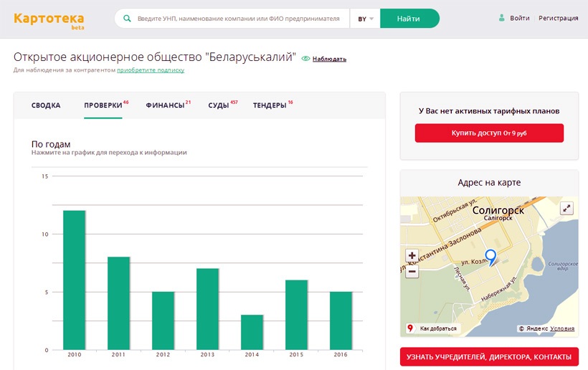The height and width of the screenshot is (370, 588).
Task: Click the red route marker icon
Action: 410,328
